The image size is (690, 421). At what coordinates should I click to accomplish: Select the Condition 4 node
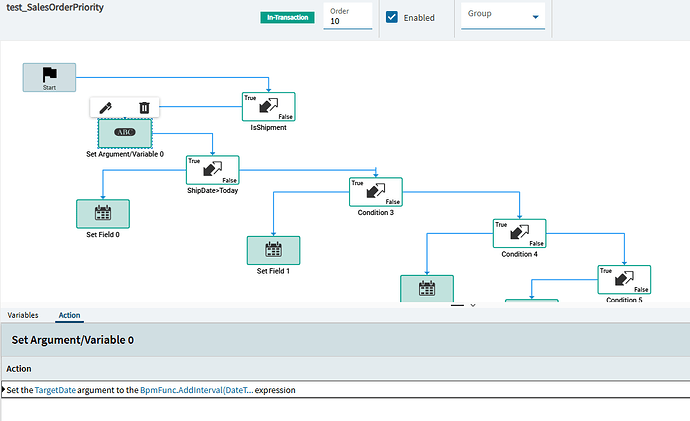[519, 233]
